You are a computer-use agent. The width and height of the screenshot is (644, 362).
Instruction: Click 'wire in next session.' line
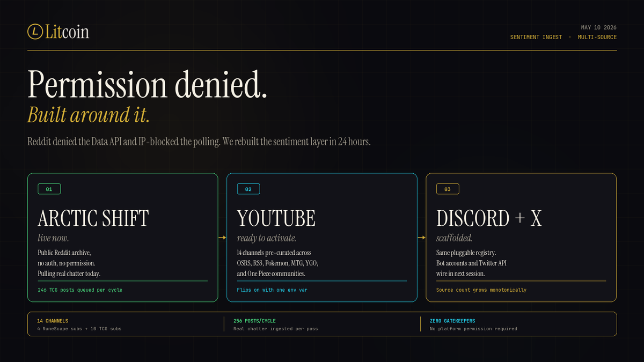pos(461,274)
